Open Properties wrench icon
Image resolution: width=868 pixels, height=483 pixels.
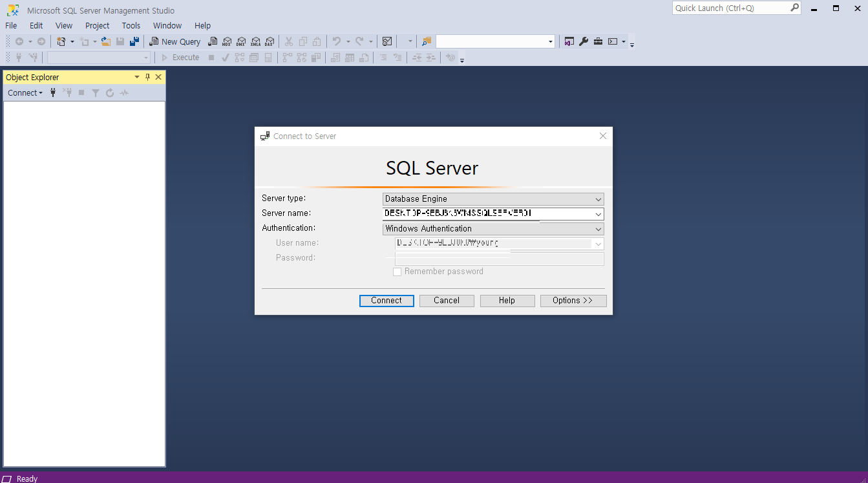coord(584,41)
